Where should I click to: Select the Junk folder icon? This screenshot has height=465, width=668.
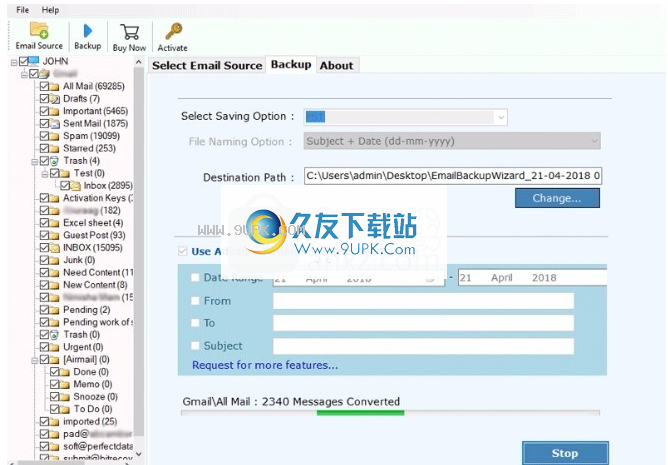(x=54, y=260)
